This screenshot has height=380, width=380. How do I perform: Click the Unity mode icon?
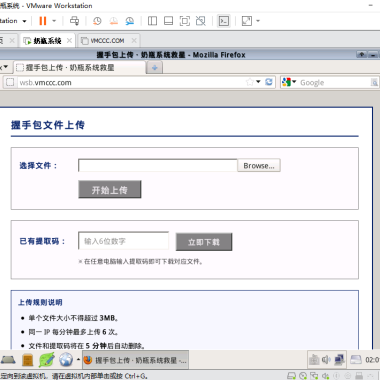tap(201, 21)
